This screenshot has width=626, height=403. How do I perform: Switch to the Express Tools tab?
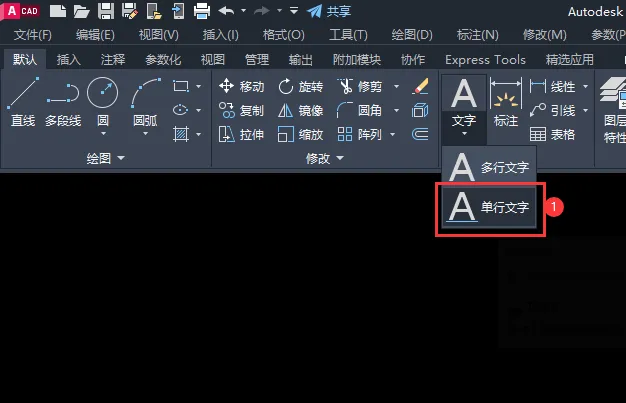click(485, 60)
